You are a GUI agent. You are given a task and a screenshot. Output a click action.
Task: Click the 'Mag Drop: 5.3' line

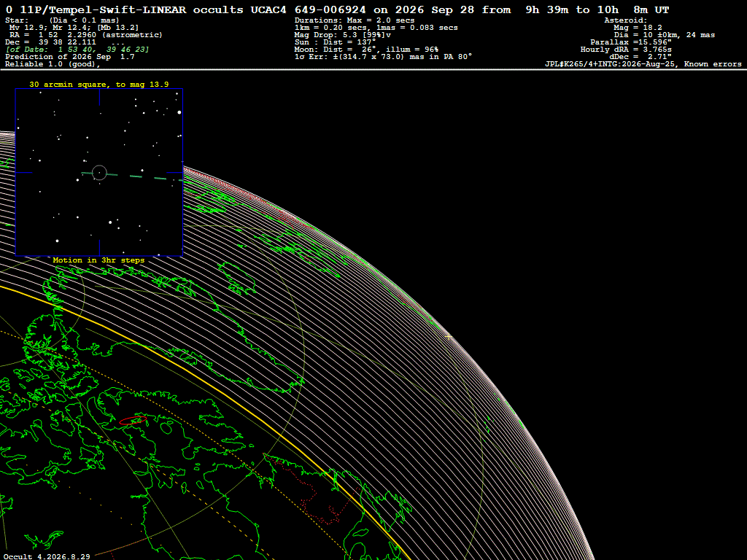click(x=343, y=35)
